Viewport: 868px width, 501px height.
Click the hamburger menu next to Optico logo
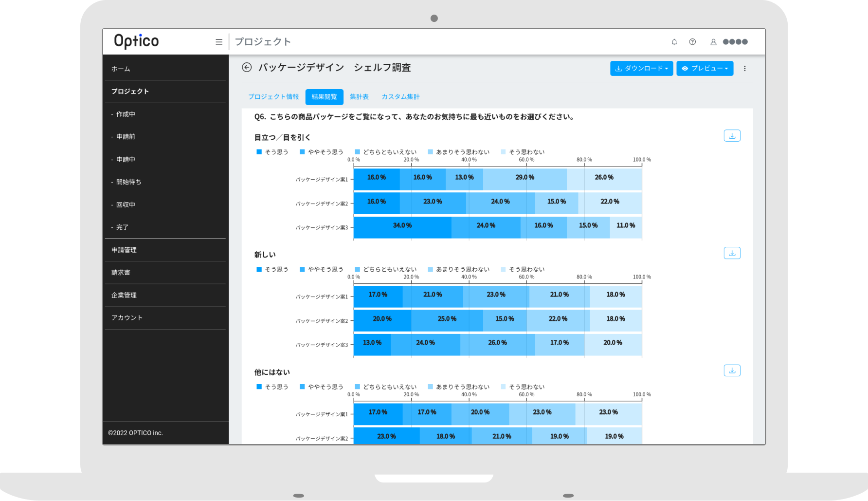pos(219,42)
